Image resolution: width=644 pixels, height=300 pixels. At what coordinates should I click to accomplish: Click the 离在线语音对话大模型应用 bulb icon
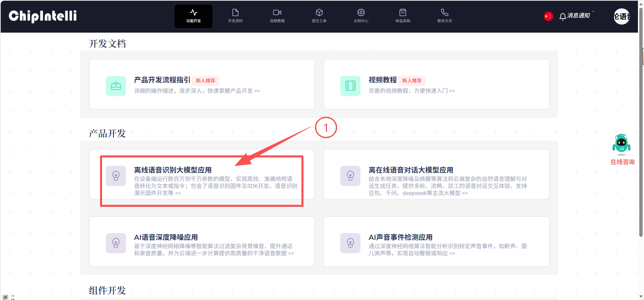click(x=350, y=176)
